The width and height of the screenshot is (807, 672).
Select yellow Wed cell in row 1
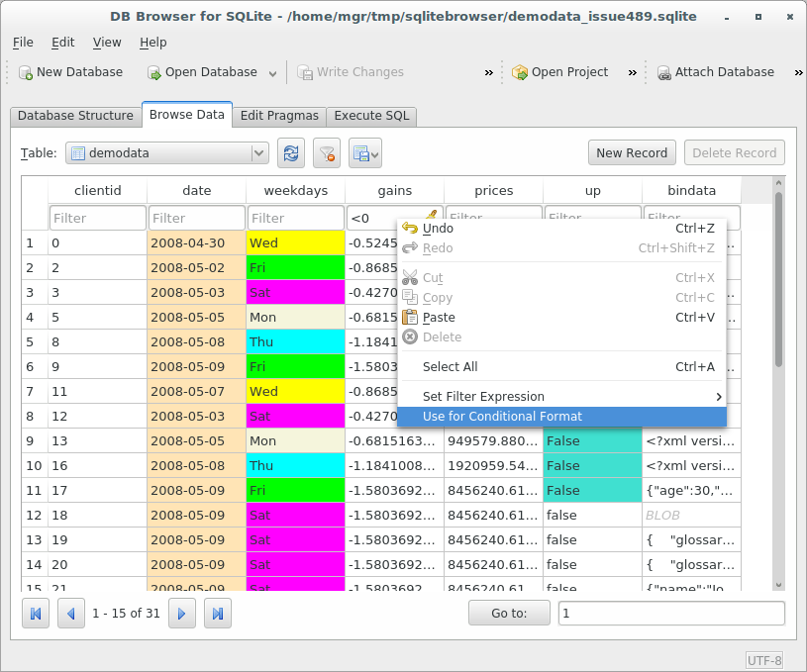click(x=295, y=242)
